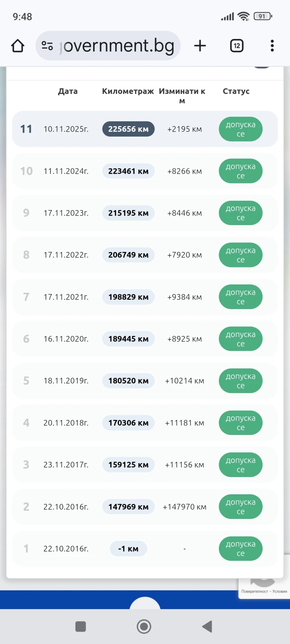
Task: Open a new tab with plus icon
Action: point(200,46)
